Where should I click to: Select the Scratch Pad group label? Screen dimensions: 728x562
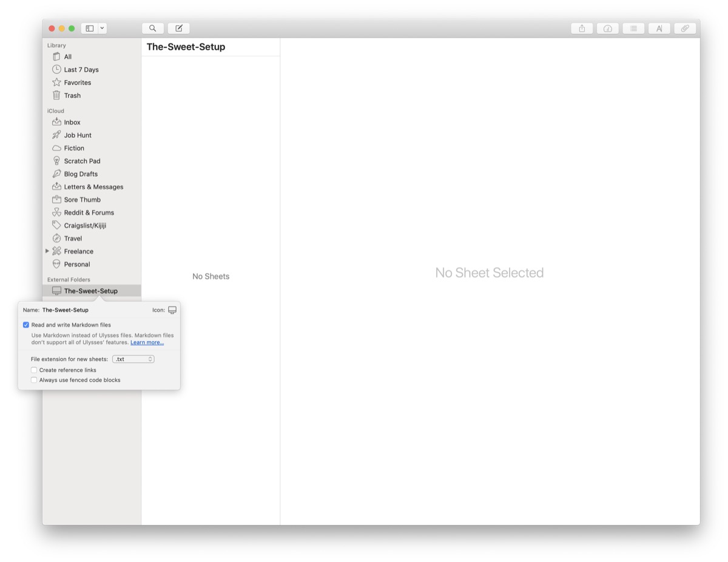(x=83, y=161)
